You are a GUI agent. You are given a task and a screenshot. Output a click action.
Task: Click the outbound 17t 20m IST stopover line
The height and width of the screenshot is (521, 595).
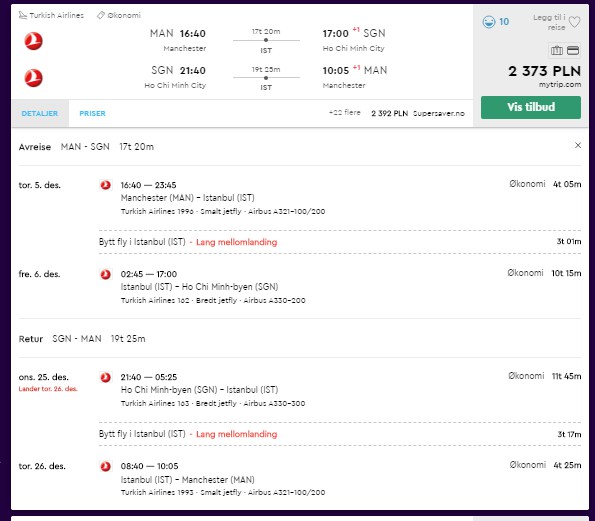266,40
